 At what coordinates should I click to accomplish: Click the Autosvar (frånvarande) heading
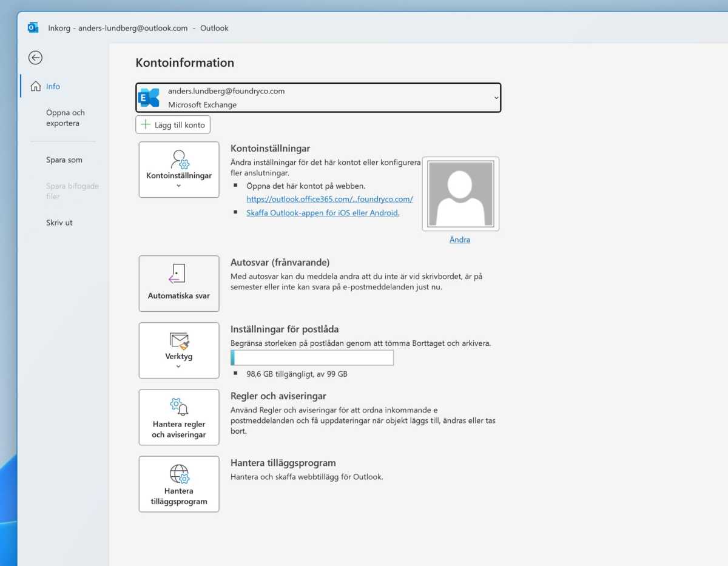(280, 263)
